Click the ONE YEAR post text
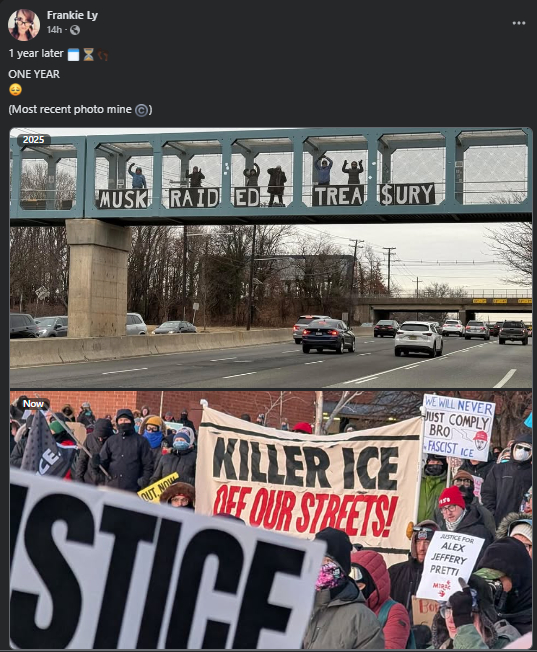Image resolution: width=537 pixels, height=652 pixels. [x=34, y=74]
